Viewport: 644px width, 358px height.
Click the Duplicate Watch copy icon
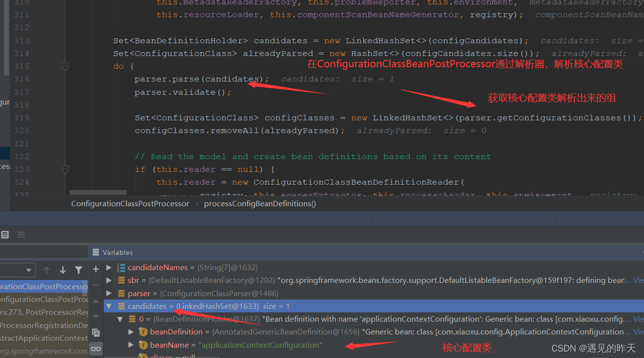pyautogui.click(x=96, y=332)
